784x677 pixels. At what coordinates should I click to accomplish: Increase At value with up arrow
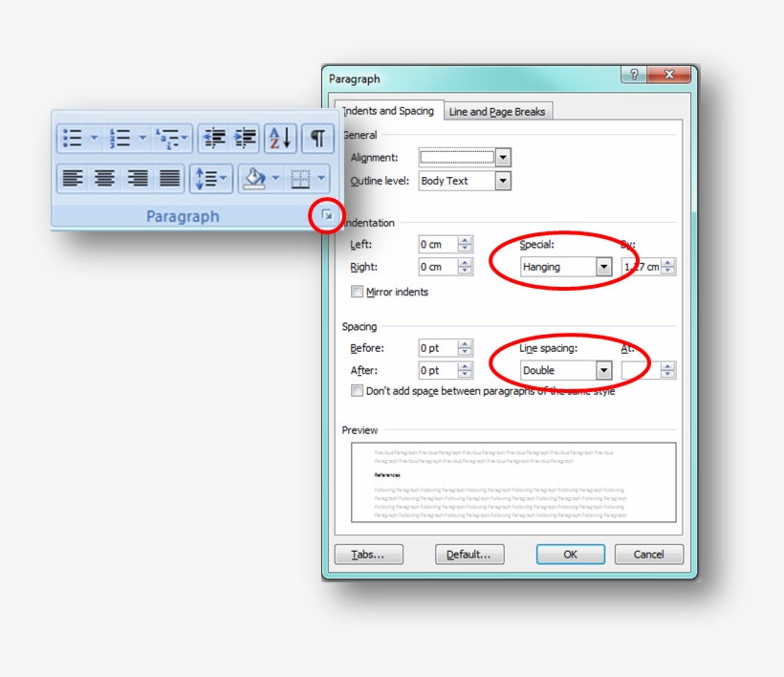point(668,366)
